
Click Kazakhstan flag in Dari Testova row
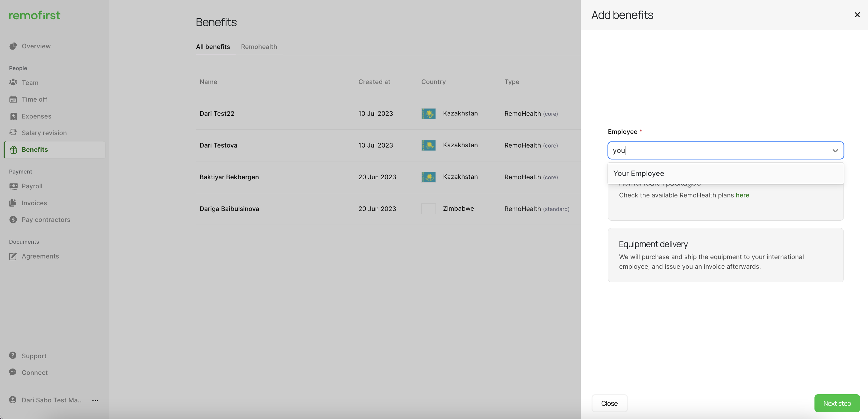coord(429,145)
